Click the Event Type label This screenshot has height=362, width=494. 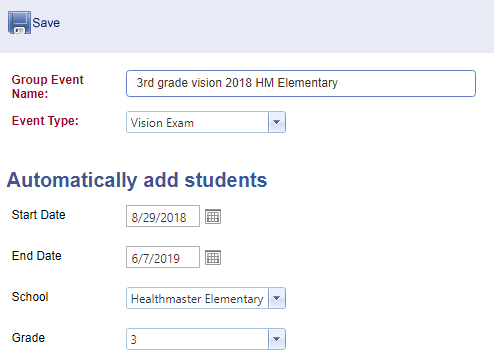point(45,121)
